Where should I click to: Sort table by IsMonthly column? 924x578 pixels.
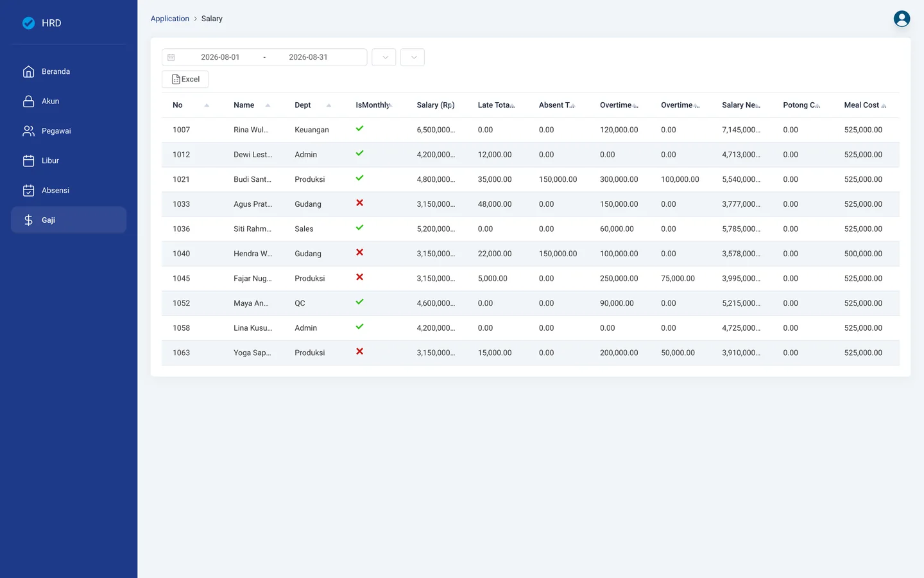click(x=390, y=105)
